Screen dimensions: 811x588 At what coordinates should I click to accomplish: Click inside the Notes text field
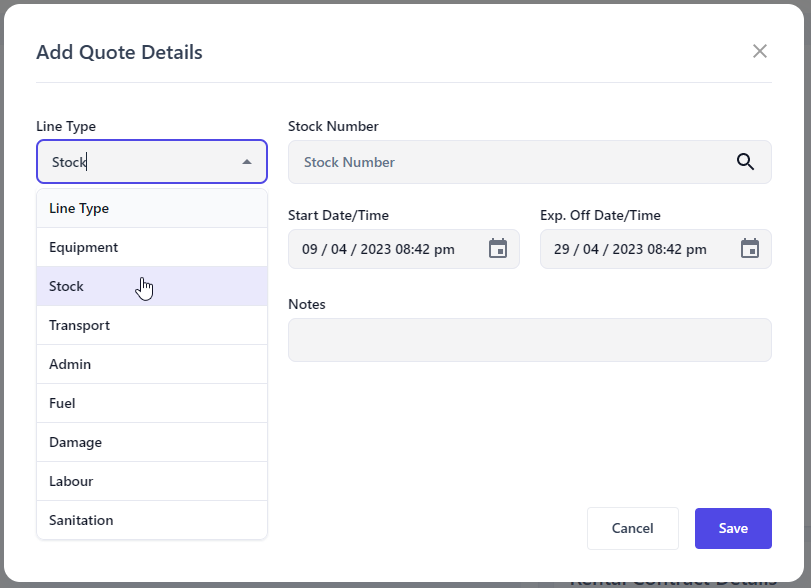pos(529,340)
